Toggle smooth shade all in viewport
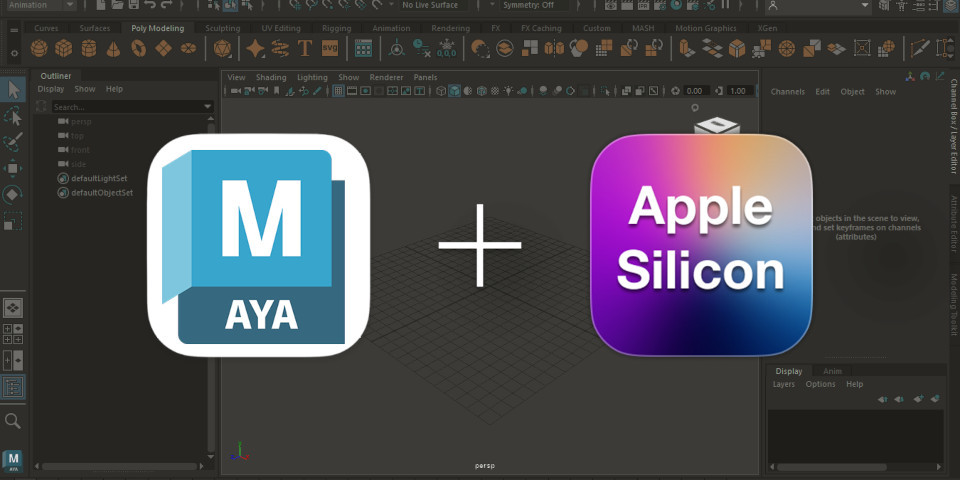Viewport: 960px width, 480px height. pos(455,91)
